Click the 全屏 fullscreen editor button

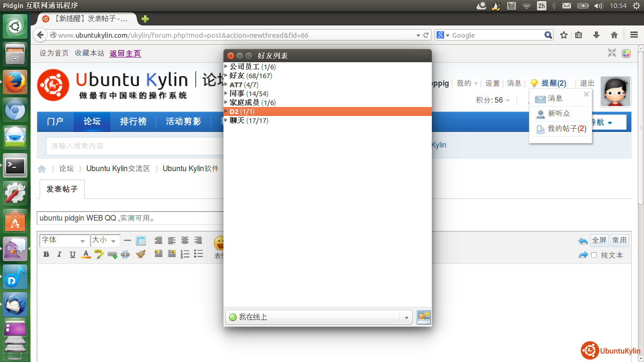click(599, 240)
